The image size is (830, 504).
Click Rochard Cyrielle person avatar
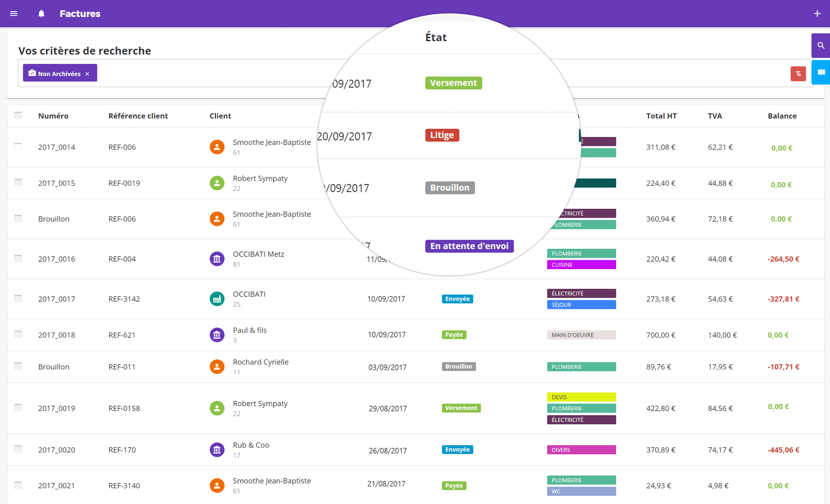coord(217,367)
